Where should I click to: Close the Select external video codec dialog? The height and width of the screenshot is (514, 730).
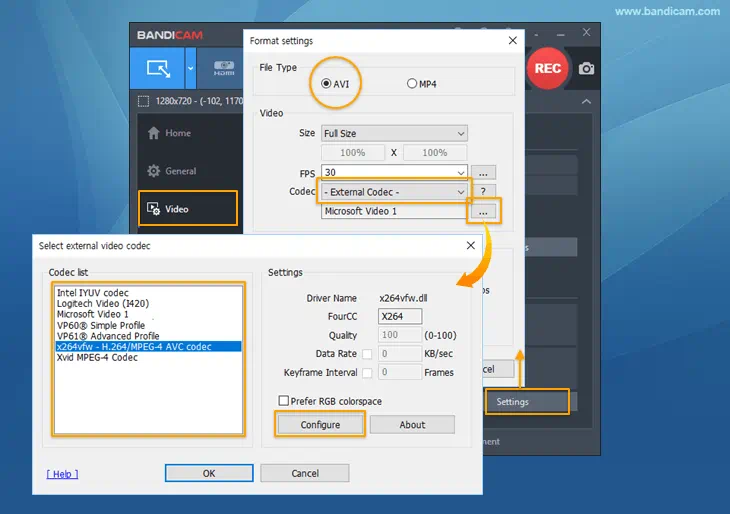pos(471,245)
